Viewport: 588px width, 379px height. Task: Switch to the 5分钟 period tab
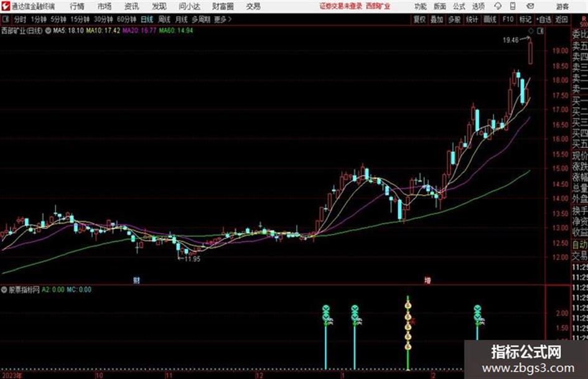58,19
